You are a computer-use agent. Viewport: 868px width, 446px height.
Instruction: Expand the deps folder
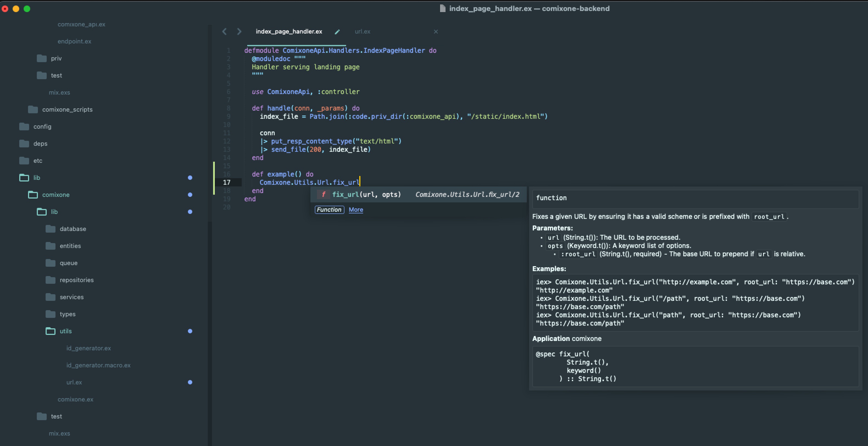[x=24, y=143]
